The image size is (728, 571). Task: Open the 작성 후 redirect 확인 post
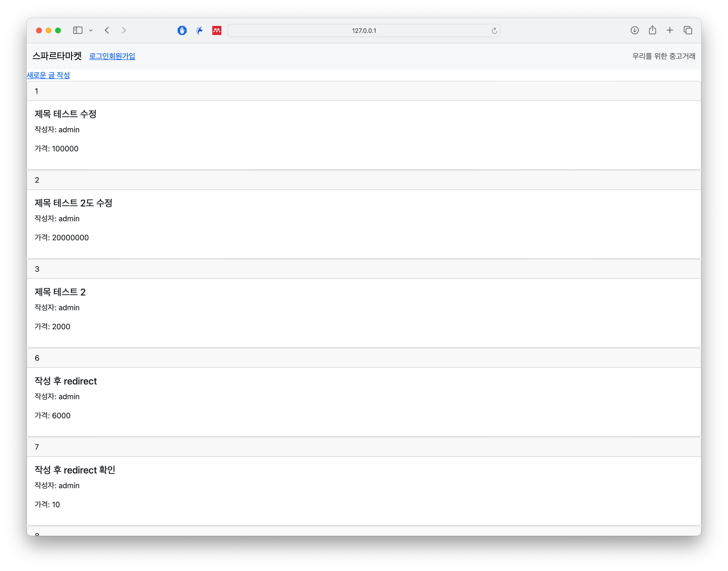(75, 470)
